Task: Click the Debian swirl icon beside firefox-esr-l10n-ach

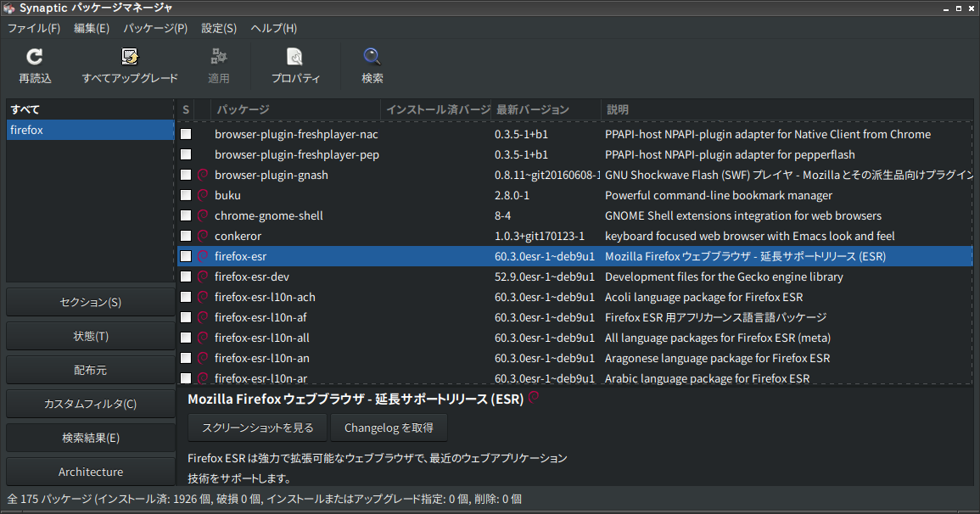Action: click(203, 297)
